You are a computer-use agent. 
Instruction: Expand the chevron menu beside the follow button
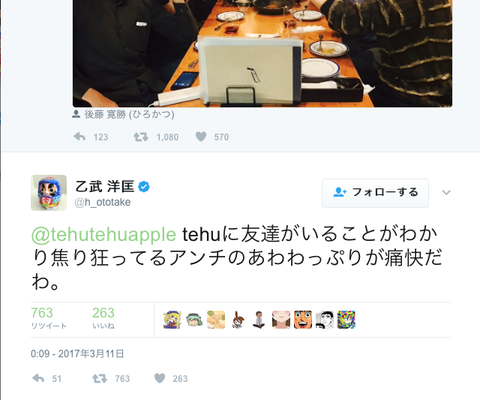click(x=446, y=192)
